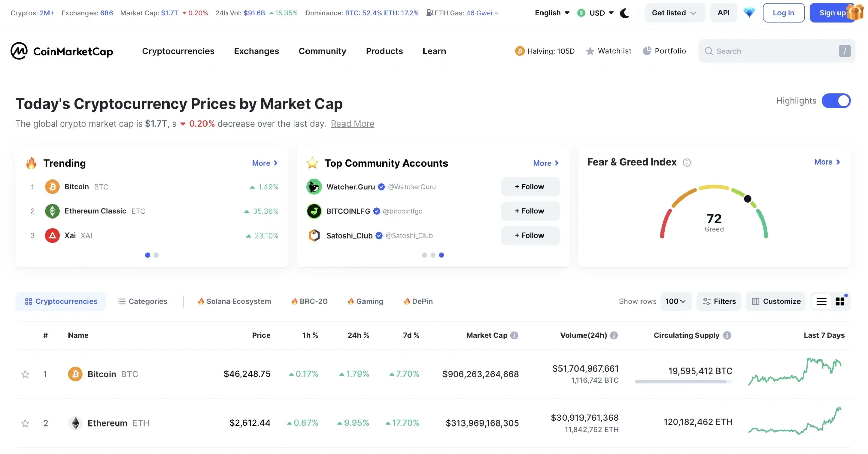Click the info icon next to Fear & Greed Index
This screenshot has width=868, height=454.
(687, 162)
